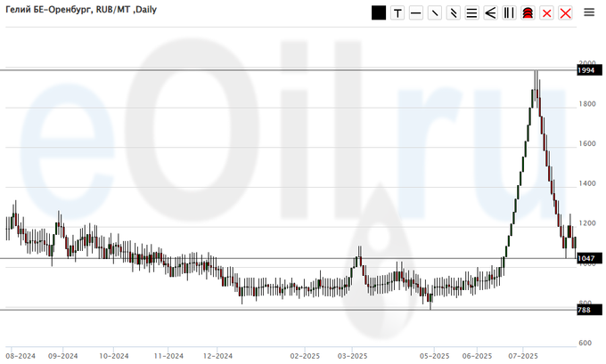Click the black color swatch in toolbar
The width and height of the screenshot is (606, 364).
pyautogui.click(x=379, y=12)
